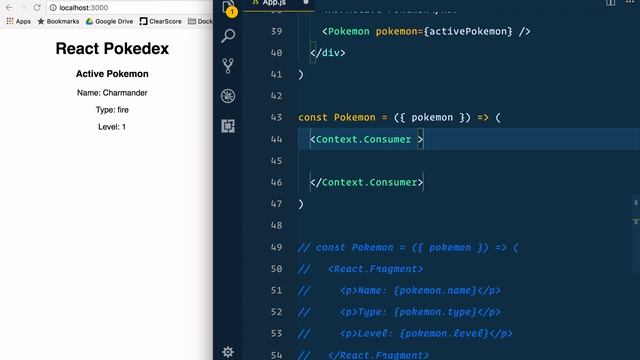Click line number 48 in gutter

276,225
